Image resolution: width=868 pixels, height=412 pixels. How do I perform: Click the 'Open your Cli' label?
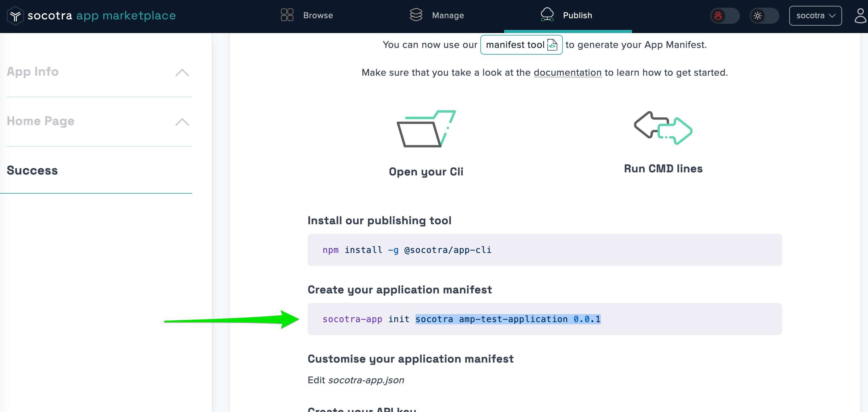426,172
